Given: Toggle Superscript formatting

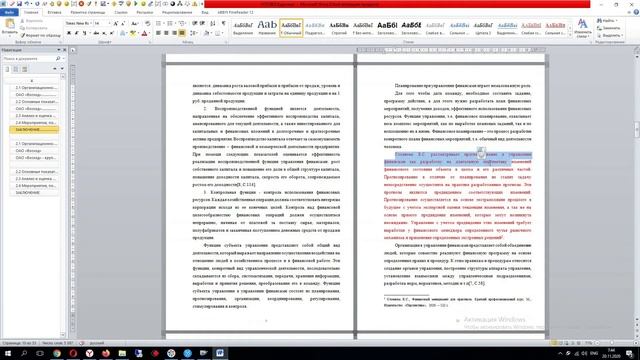Looking at the screenshot, I should 111,33.
